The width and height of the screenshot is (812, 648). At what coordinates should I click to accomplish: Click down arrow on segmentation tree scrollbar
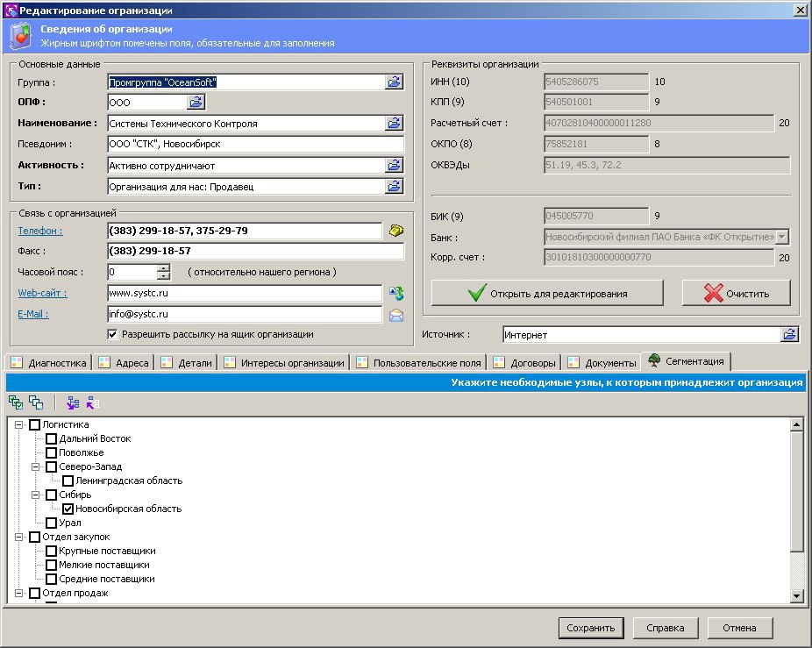[x=796, y=596]
